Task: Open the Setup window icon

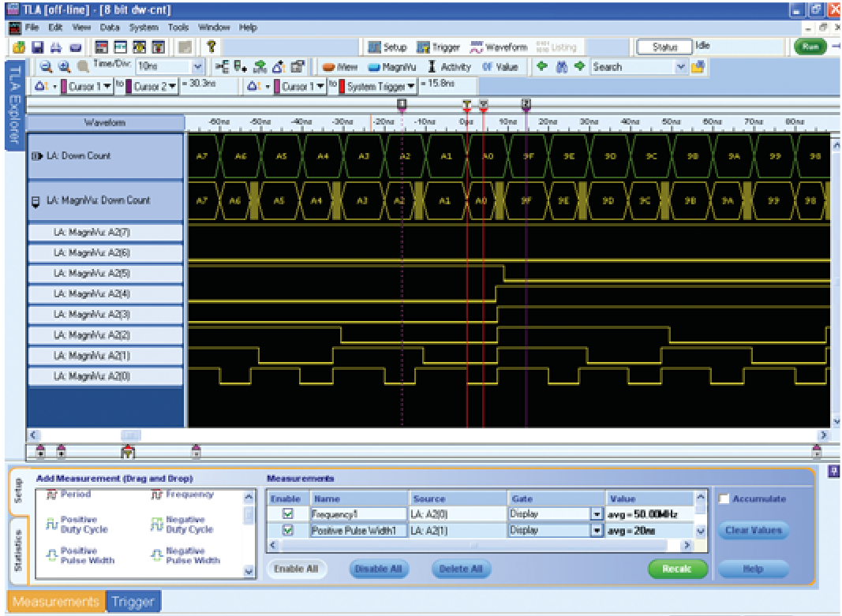Action: pos(375,47)
